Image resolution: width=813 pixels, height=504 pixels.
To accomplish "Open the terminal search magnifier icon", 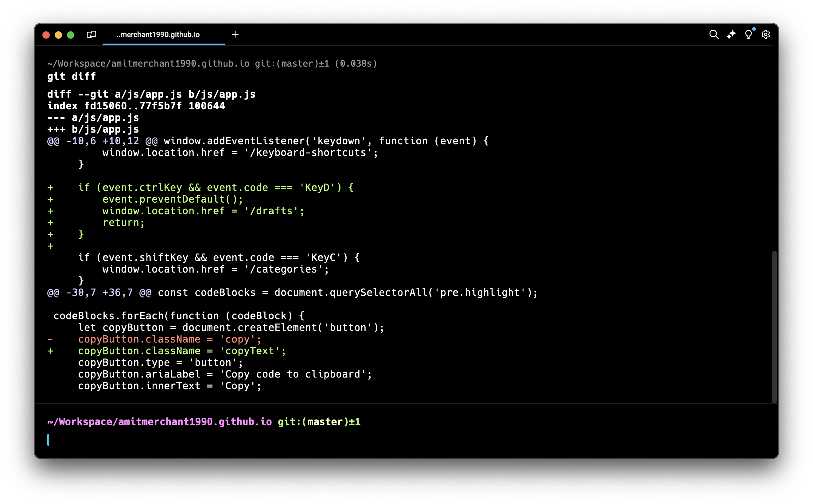I will (713, 34).
